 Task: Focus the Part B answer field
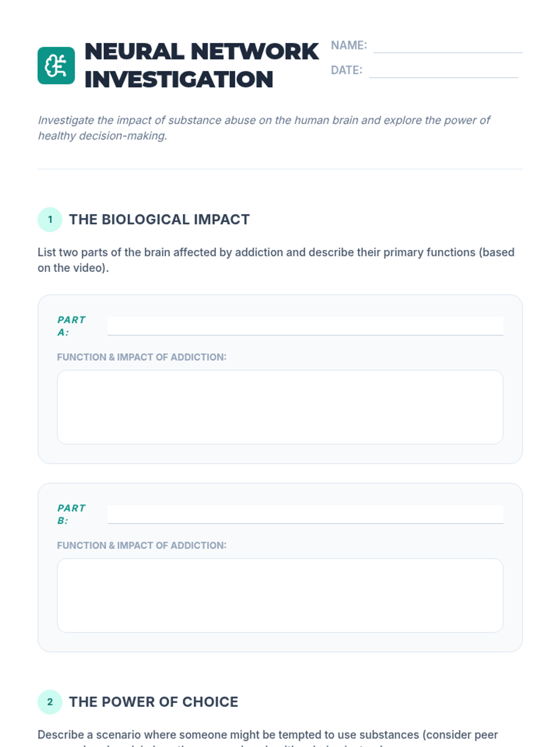click(x=305, y=514)
